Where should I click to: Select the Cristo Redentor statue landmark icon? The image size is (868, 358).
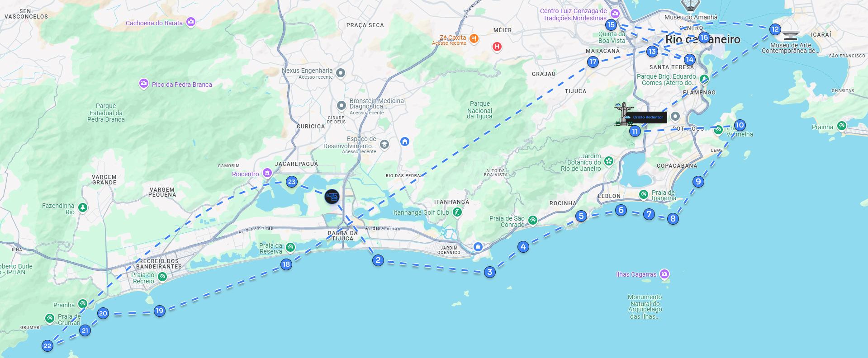pyautogui.click(x=622, y=114)
